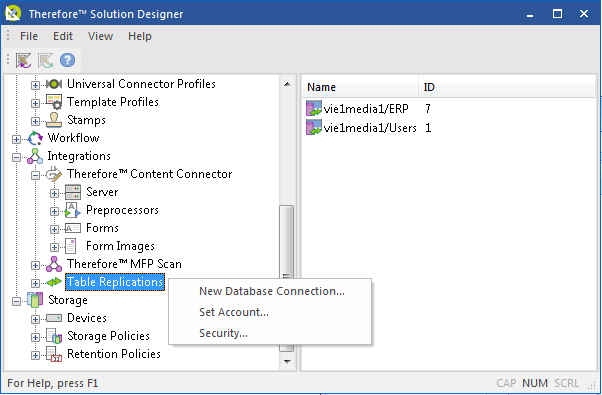The height and width of the screenshot is (395, 602).
Task: Select the Form Images tree item
Action: (x=120, y=246)
